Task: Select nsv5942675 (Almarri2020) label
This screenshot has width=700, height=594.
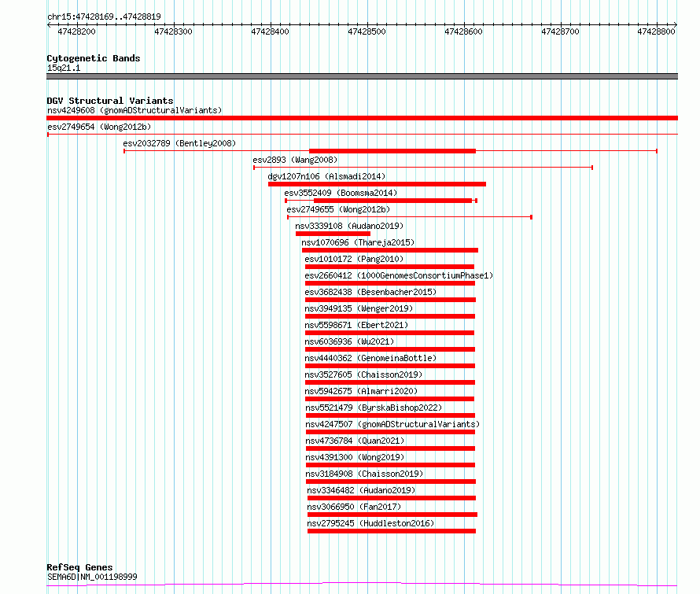Action: click(x=361, y=391)
